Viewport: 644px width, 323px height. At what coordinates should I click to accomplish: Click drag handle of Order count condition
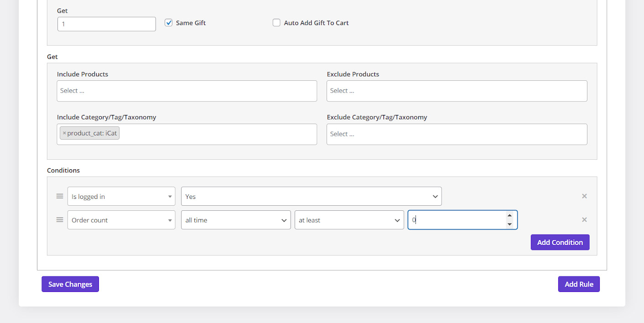pos(60,220)
